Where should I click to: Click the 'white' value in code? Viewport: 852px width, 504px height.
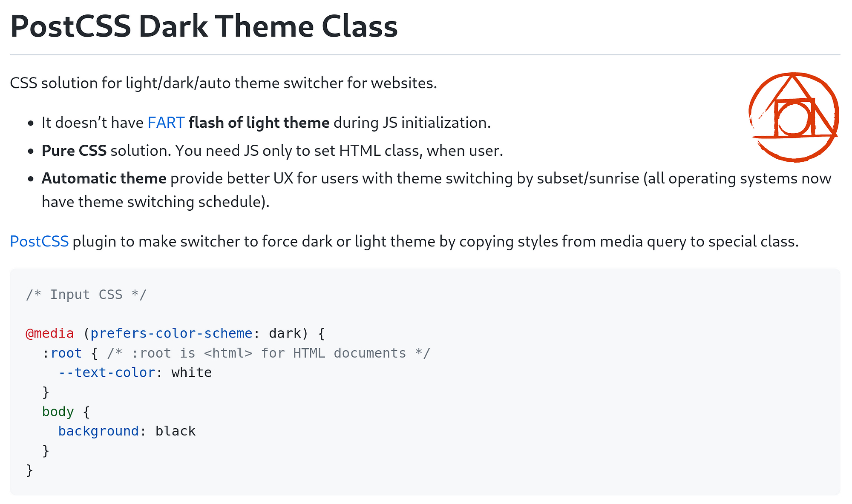(x=192, y=373)
